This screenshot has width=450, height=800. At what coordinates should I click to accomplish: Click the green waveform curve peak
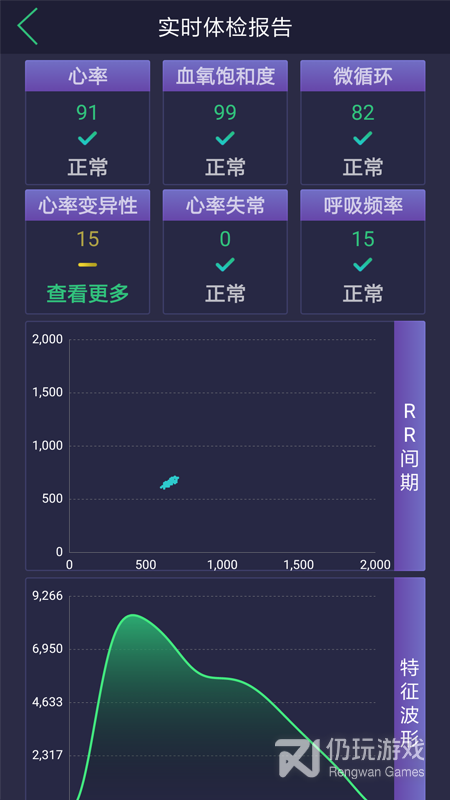click(133, 615)
